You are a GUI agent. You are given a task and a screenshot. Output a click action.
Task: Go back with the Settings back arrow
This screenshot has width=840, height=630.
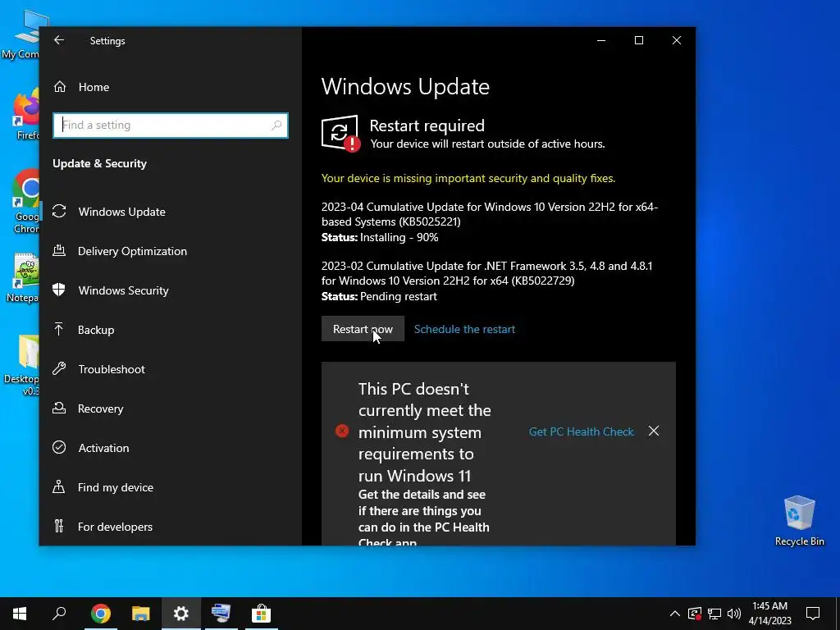pos(59,40)
